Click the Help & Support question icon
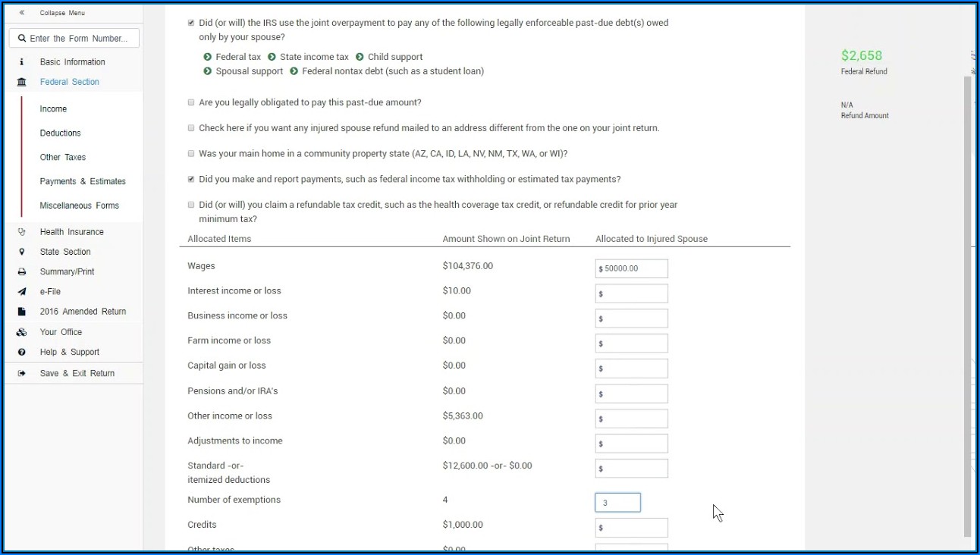 click(x=21, y=352)
